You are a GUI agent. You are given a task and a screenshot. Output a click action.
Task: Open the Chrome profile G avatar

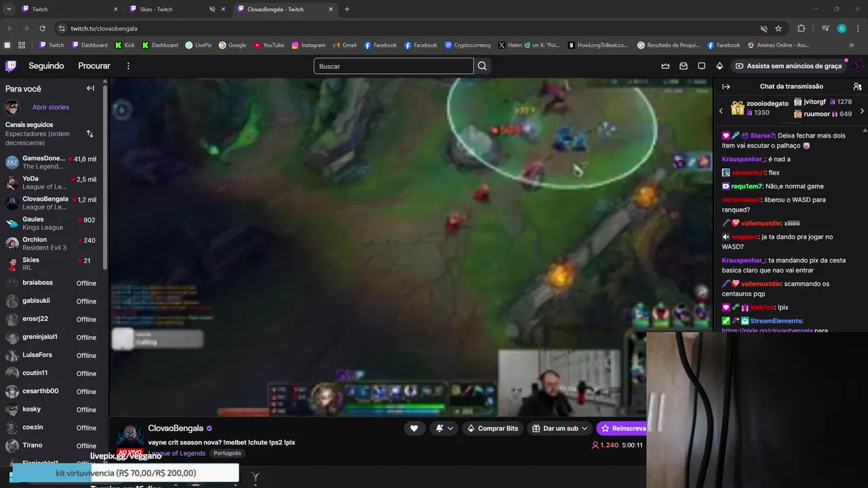click(x=842, y=28)
